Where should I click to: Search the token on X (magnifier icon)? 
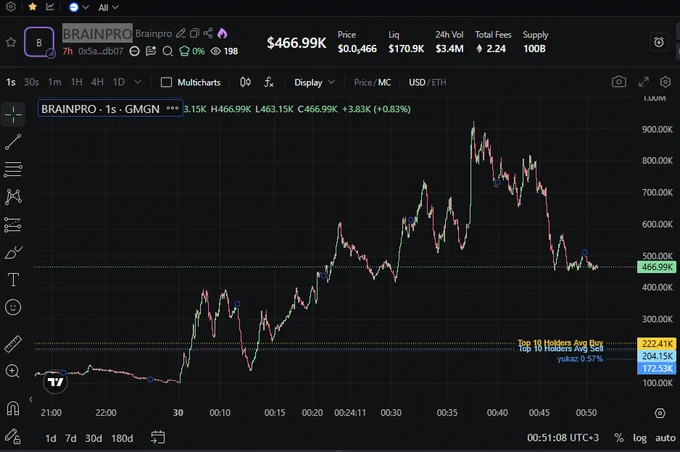pos(167,51)
